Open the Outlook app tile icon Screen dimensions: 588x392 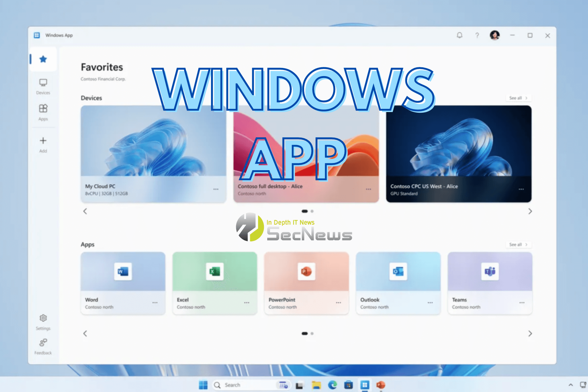point(398,271)
